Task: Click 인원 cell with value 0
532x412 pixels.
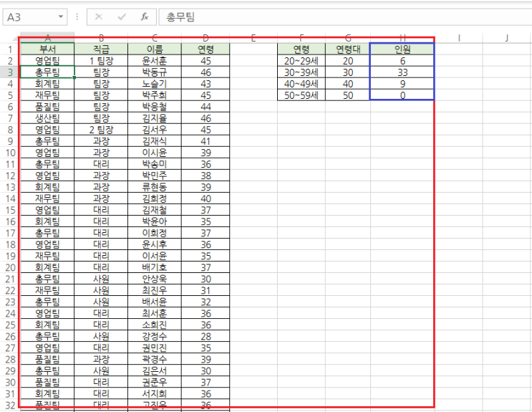Action: [x=402, y=95]
